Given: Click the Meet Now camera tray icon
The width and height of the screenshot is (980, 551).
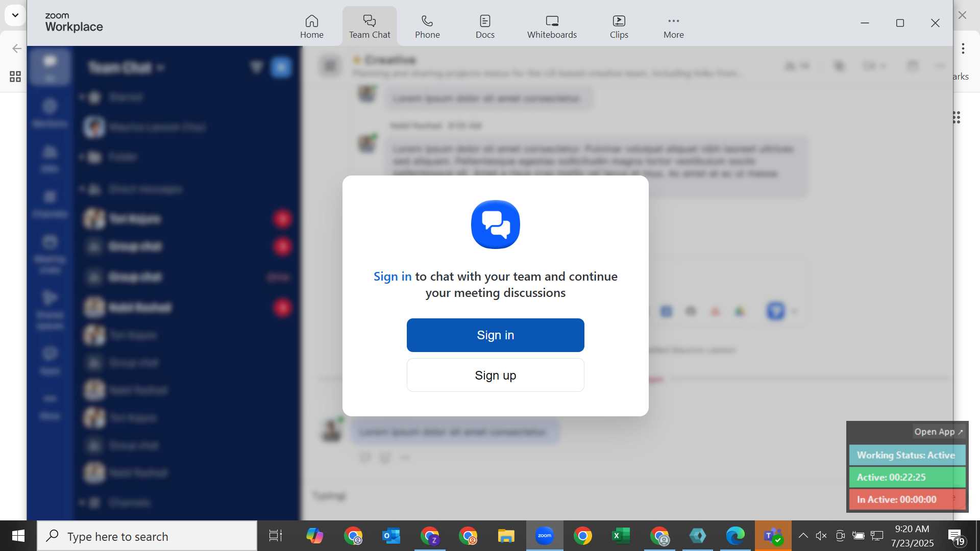Looking at the screenshot, I should (840, 536).
